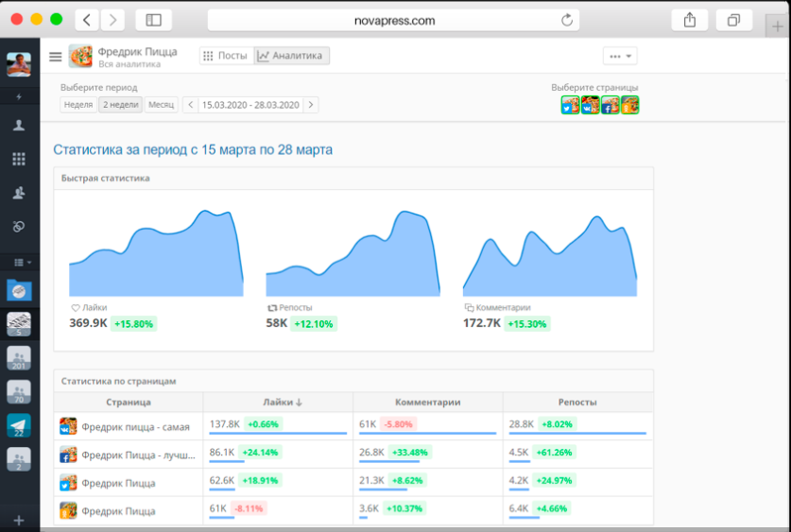Click the 61K -5.80% comments cell
Screen dimensions: 791x532
point(428,426)
